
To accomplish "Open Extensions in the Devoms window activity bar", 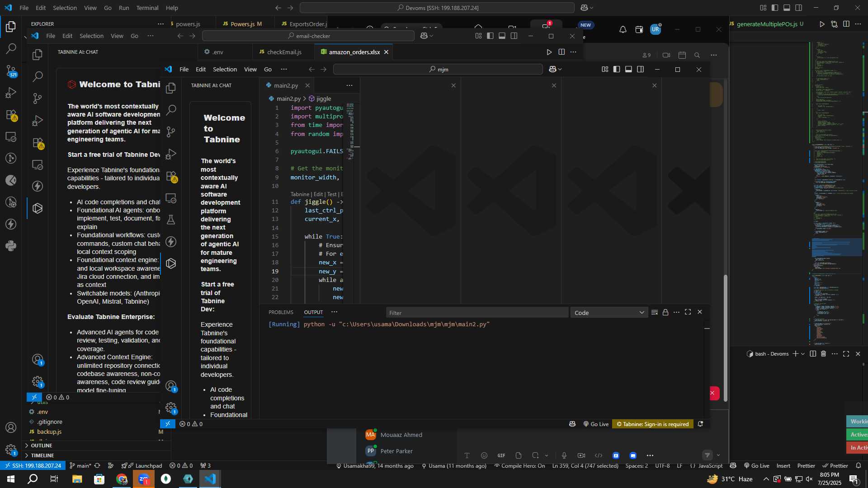I will [x=11, y=115].
